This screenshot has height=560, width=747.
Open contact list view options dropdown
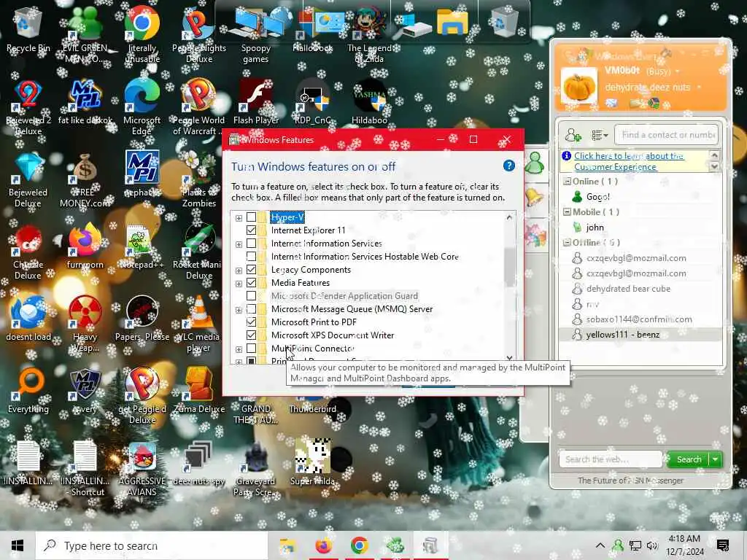[600, 135]
